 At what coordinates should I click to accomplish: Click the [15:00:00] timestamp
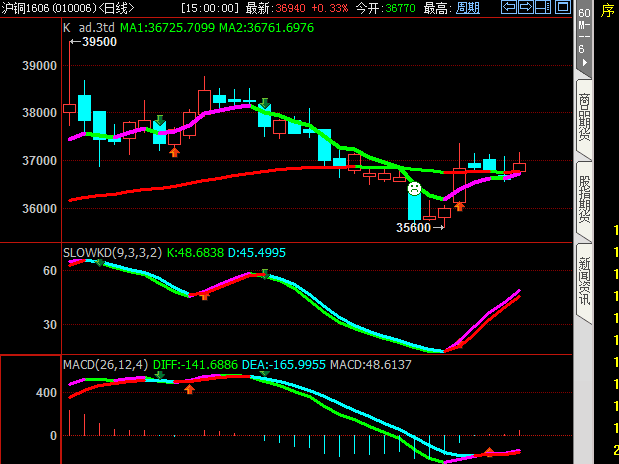210,8
